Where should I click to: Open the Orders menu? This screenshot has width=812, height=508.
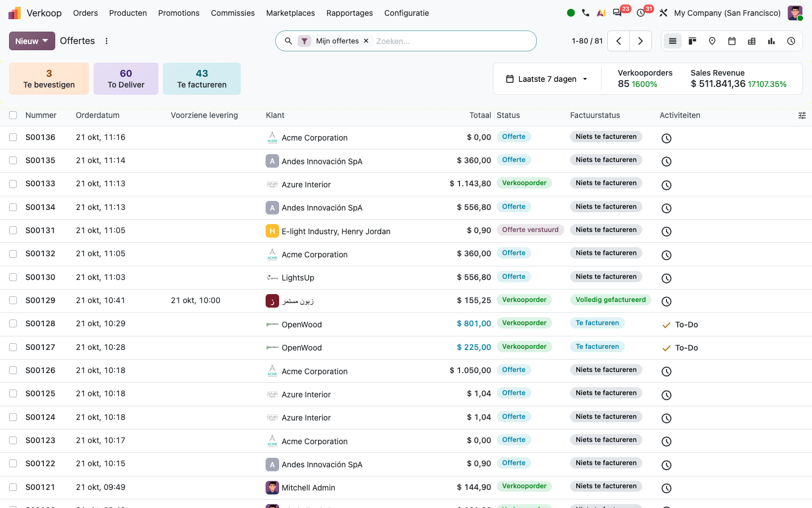(85, 13)
